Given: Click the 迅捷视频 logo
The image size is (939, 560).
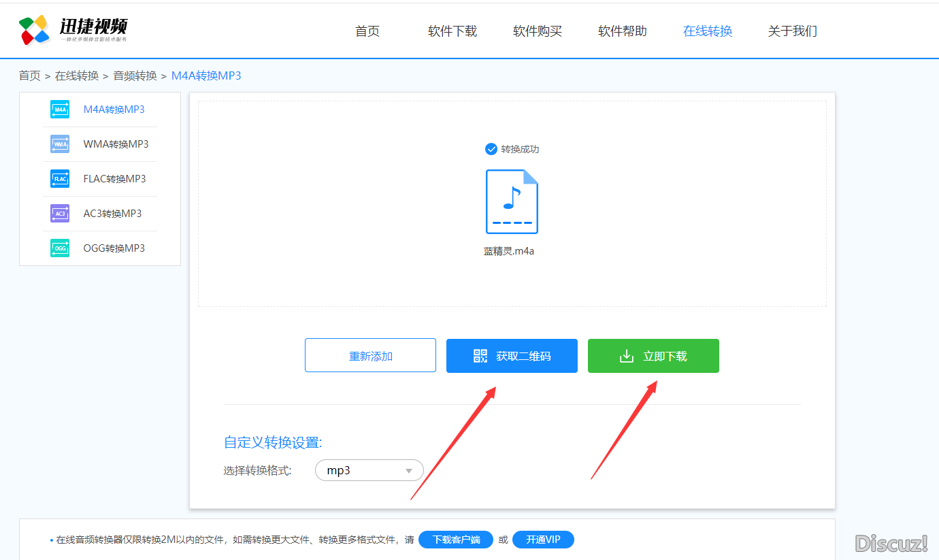Looking at the screenshot, I should [73, 30].
